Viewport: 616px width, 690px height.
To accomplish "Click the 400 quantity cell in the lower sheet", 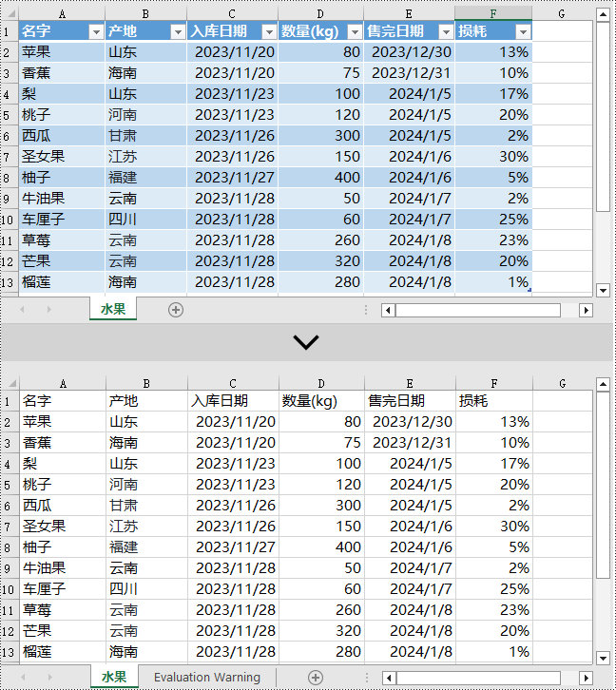I will click(x=321, y=547).
